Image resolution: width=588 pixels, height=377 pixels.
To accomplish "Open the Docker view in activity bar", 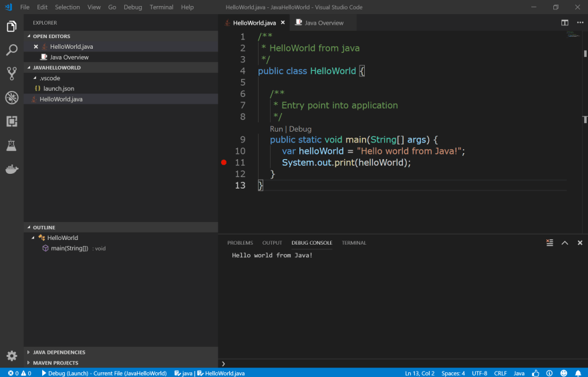I will pos(11,169).
